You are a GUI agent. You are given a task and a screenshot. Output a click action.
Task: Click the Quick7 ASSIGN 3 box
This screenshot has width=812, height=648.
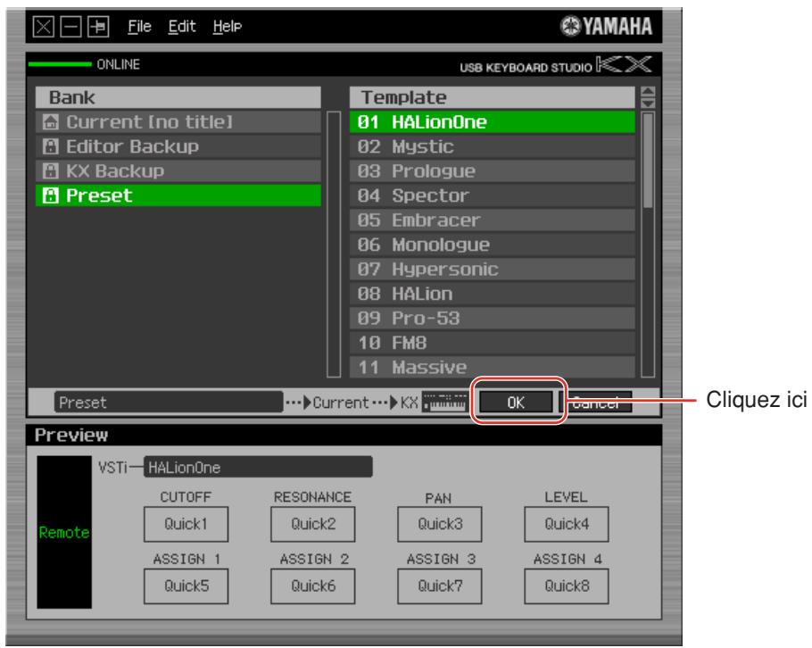(440, 586)
